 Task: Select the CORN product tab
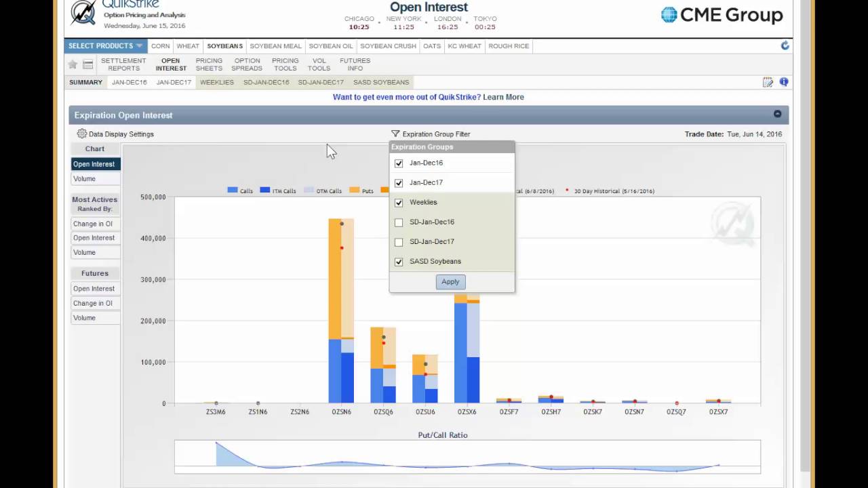pos(161,46)
